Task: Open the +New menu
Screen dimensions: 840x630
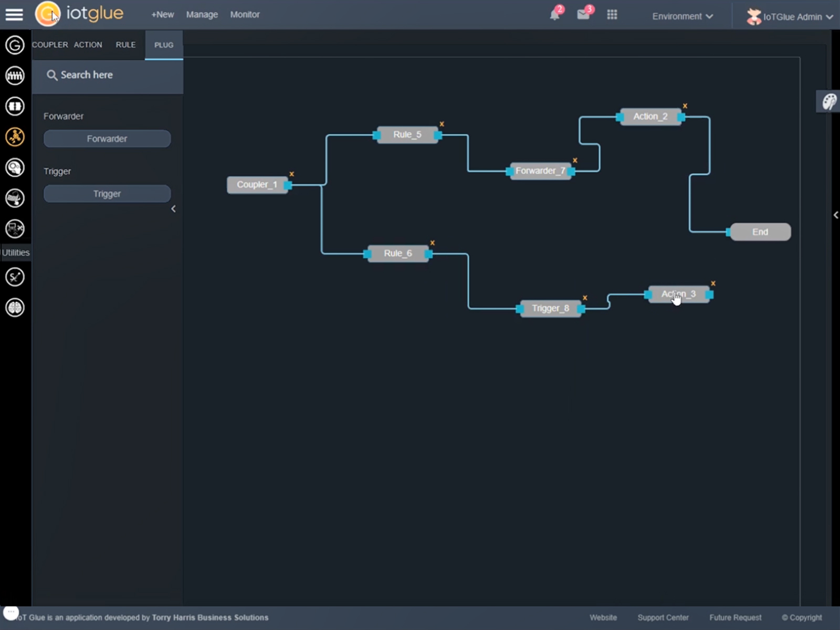Action: (162, 15)
